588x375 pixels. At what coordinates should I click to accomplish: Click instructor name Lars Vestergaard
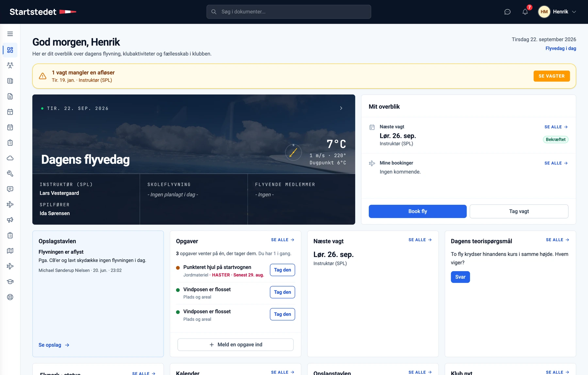tap(59, 193)
